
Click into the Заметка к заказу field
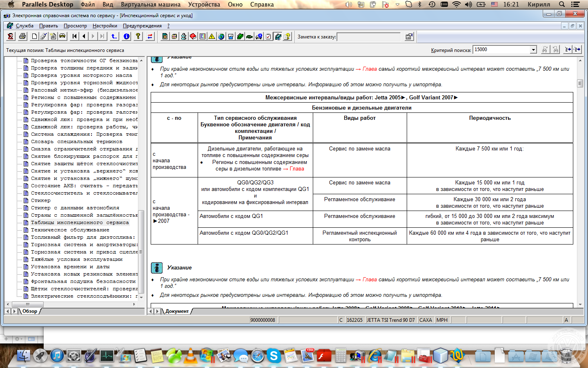(x=369, y=37)
